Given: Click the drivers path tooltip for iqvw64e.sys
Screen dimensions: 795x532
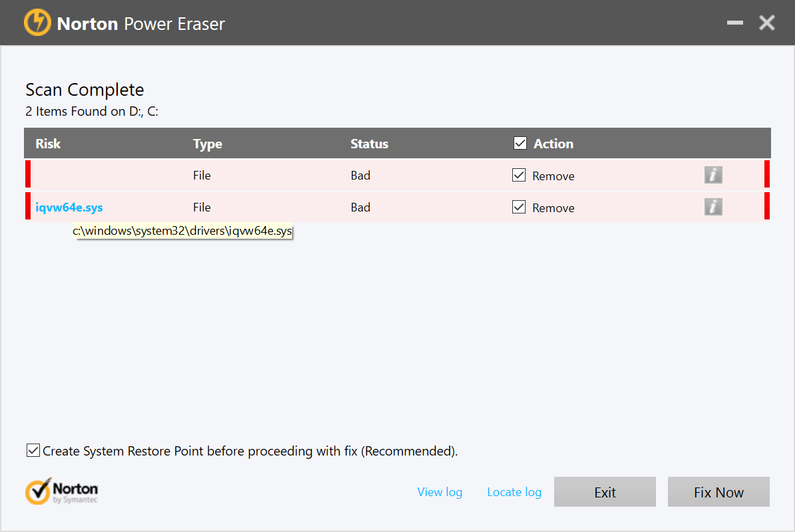Looking at the screenshot, I should (182, 231).
